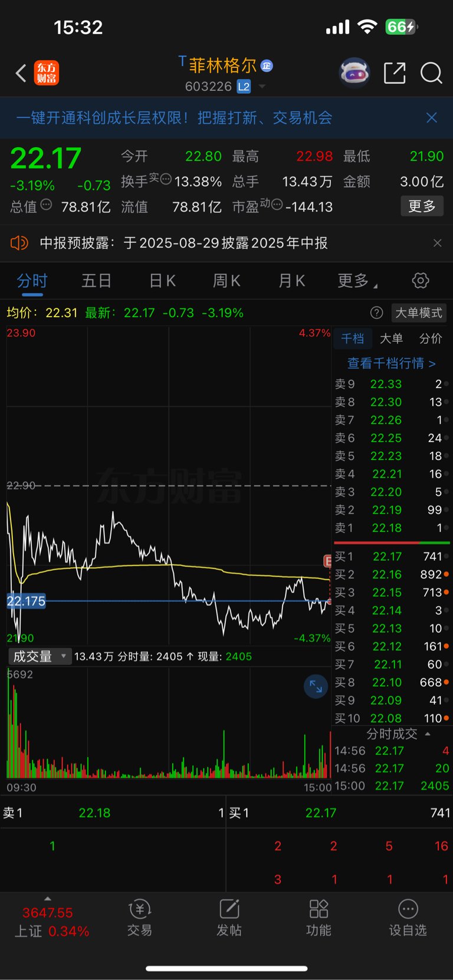The height and width of the screenshot is (980, 453).
Task: Open the 一键开通科创成长层权限 banner link
Action: click(174, 118)
